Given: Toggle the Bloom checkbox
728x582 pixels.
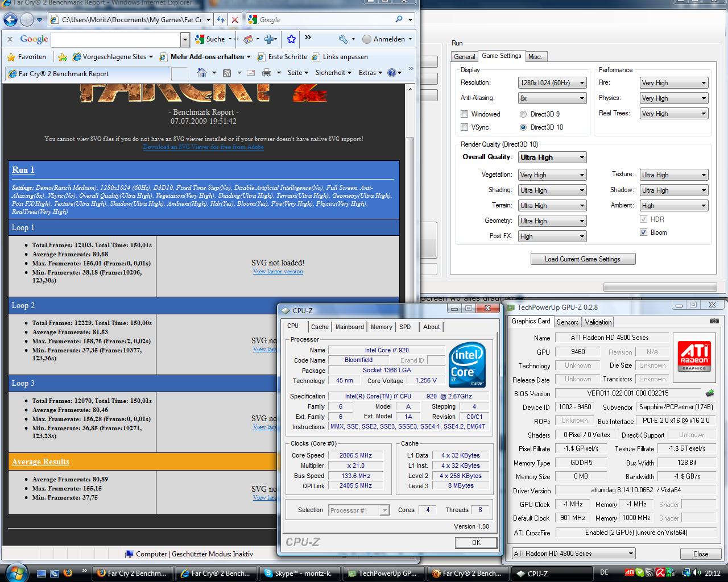Looking at the screenshot, I should (643, 232).
